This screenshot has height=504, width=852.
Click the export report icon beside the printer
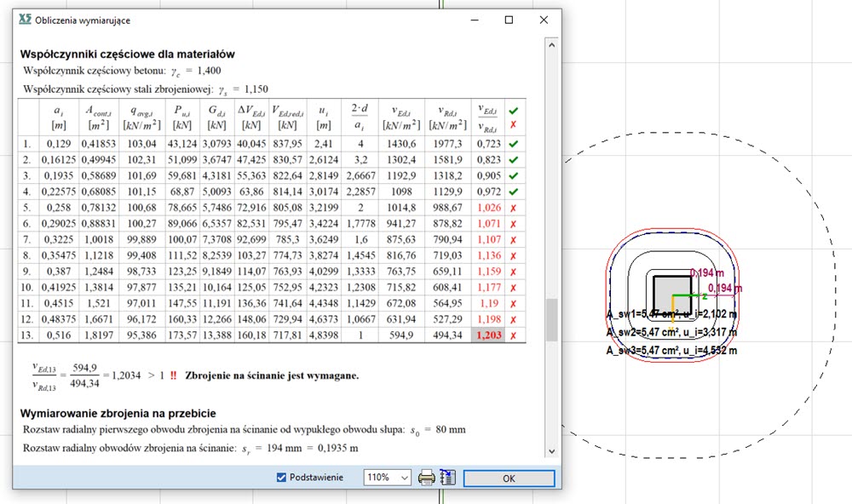tap(446, 478)
